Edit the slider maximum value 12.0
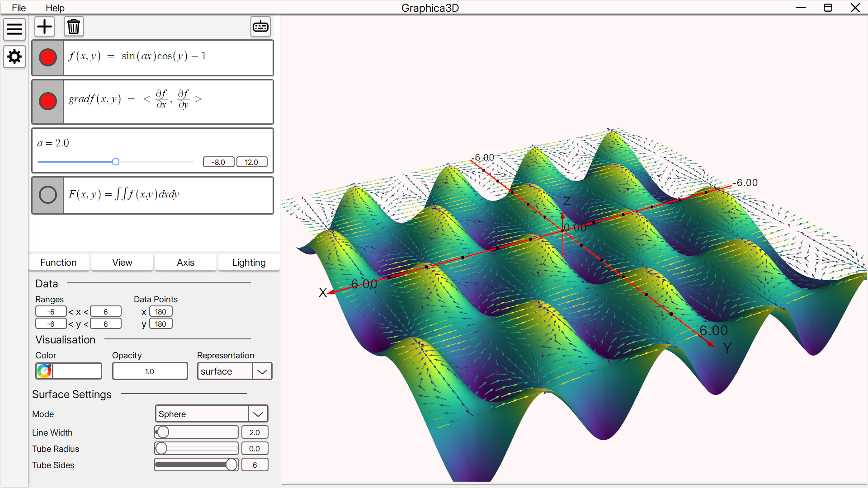Screen dimensions: 868x488 click(x=252, y=162)
